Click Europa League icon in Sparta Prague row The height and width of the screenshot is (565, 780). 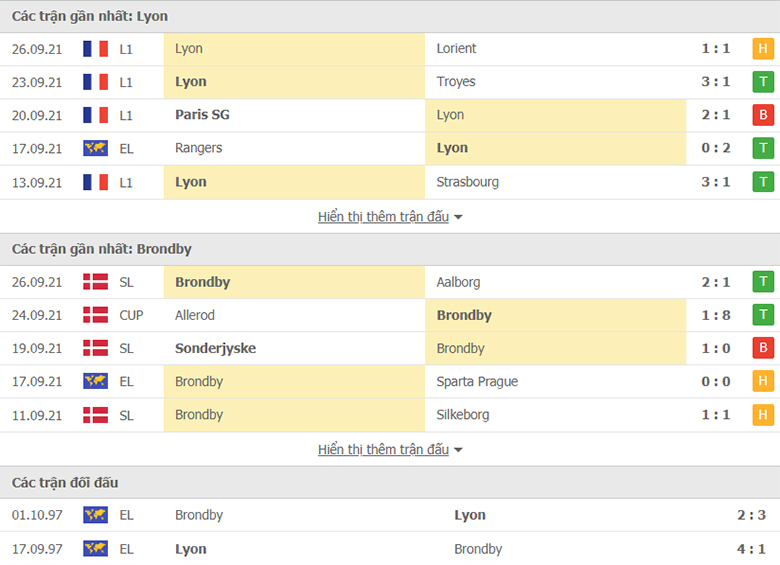[96, 381]
